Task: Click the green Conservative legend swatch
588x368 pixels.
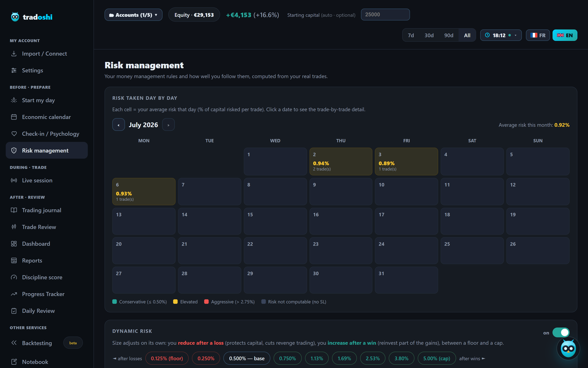Action: [115, 302]
